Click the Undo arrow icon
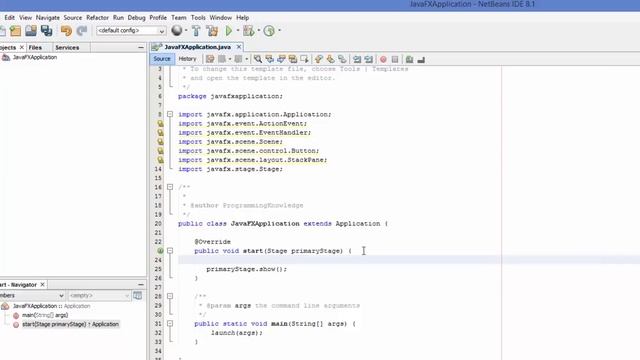Screen dimensions: 640x360 click(66, 31)
